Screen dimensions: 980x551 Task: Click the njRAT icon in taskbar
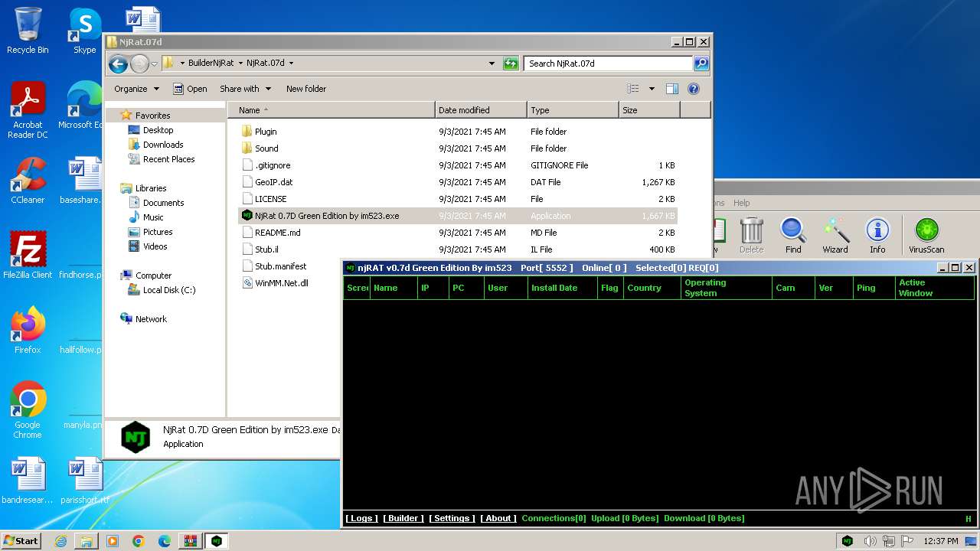(217, 540)
